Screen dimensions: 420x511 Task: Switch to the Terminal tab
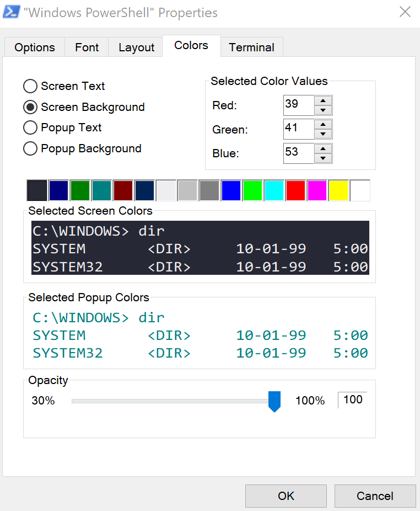click(x=251, y=47)
